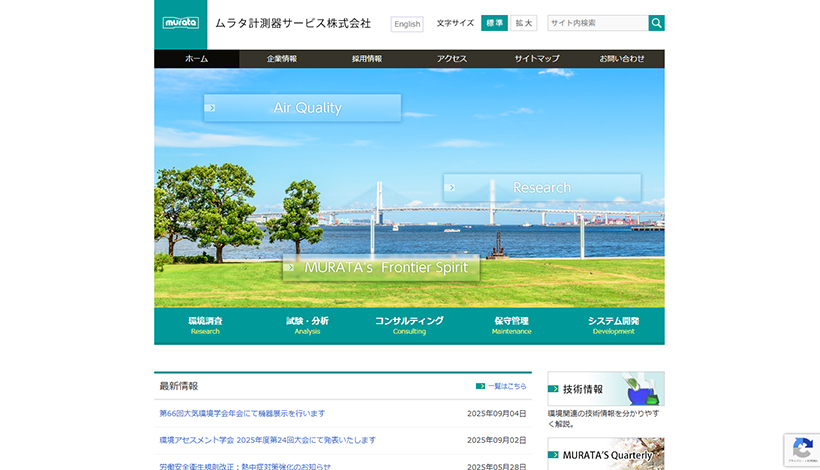Image resolution: width=820 pixels, height=470 pixels.
Task: Go to アクセス page
Action: point(452,59)
